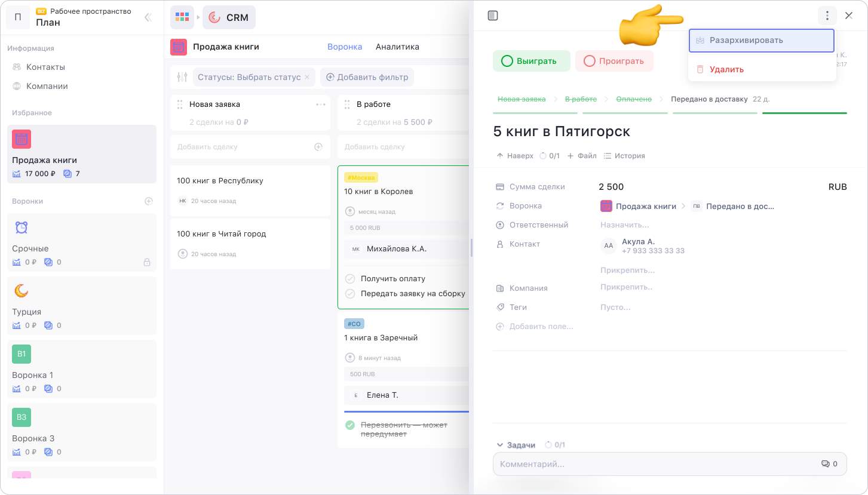Remove the Статусы filter chip
Image resolution: width=868 pixels, height=495 pixels.
(x=307, y=77)
